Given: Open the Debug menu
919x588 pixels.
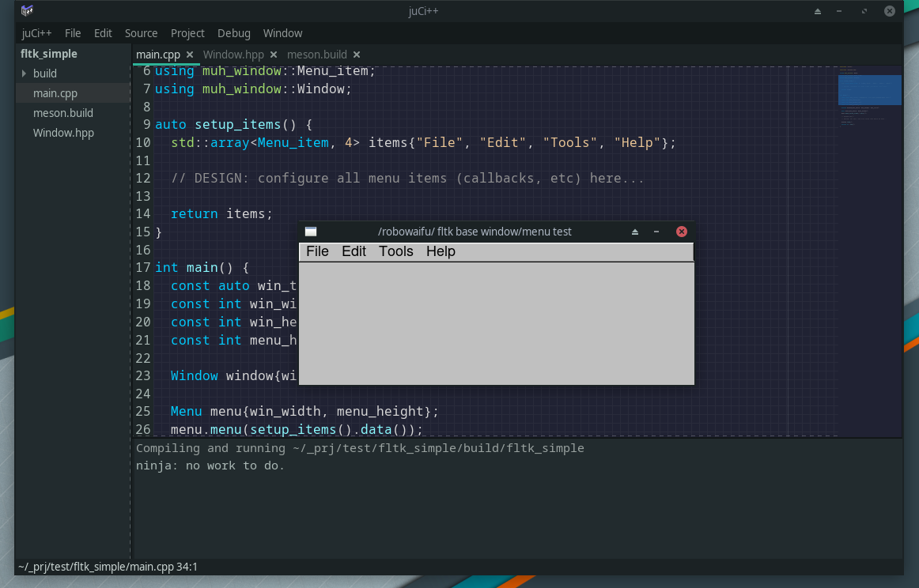Looking at the screenshot, I should [x=234, y=33].
